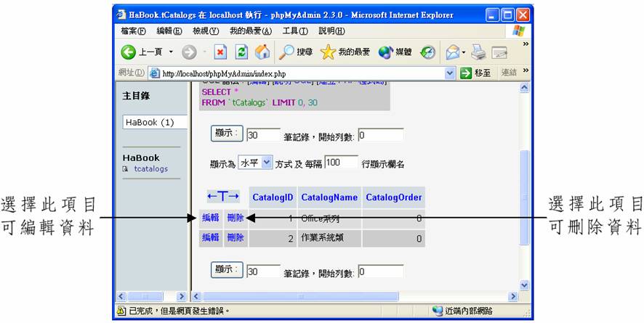
Task: Click the ←T→ column toggle link
Action: tap(222, 197)
